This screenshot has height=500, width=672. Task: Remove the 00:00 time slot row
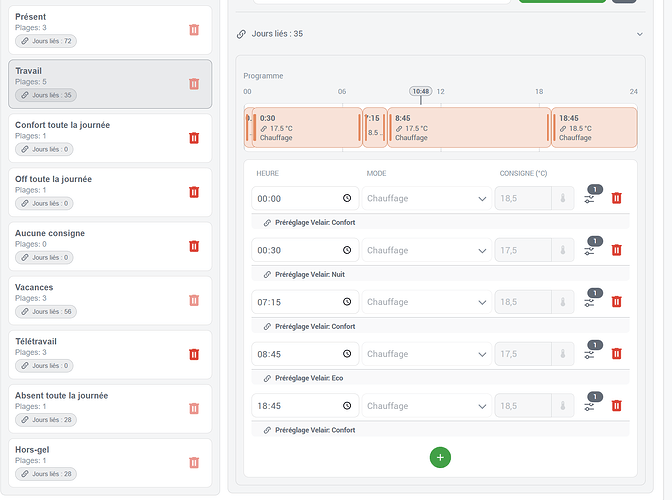pos(616,198)
